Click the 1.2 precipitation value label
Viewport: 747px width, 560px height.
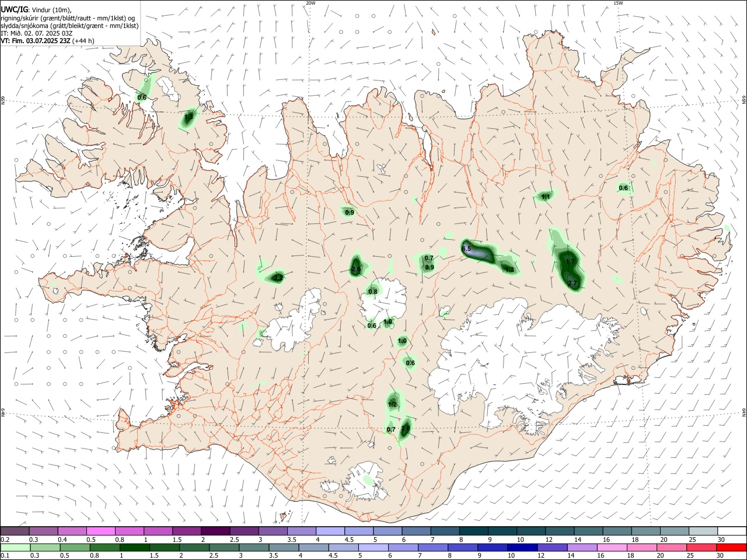coord(392,404)
